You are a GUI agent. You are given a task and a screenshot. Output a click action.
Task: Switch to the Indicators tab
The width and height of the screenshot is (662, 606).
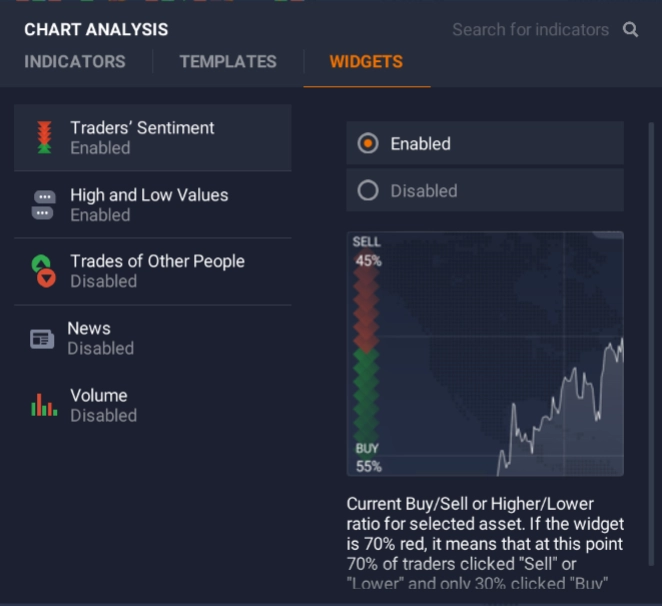click(75, 62)
